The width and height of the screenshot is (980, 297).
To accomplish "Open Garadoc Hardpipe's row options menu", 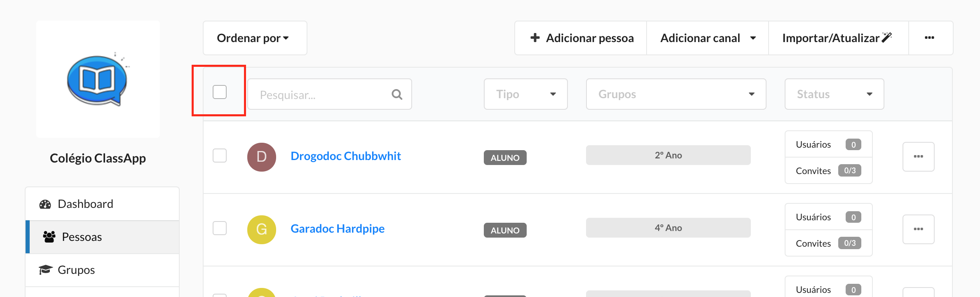I will [918, 229].
